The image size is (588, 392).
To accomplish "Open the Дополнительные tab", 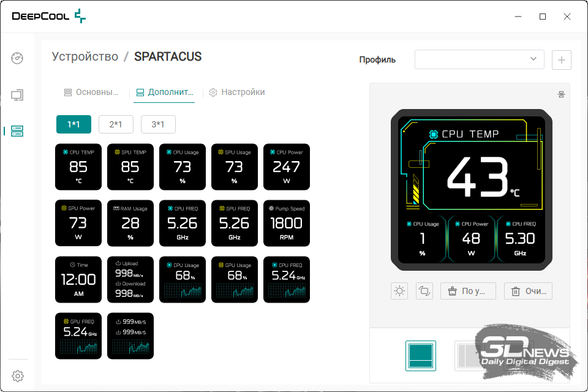I will point(165,92).
